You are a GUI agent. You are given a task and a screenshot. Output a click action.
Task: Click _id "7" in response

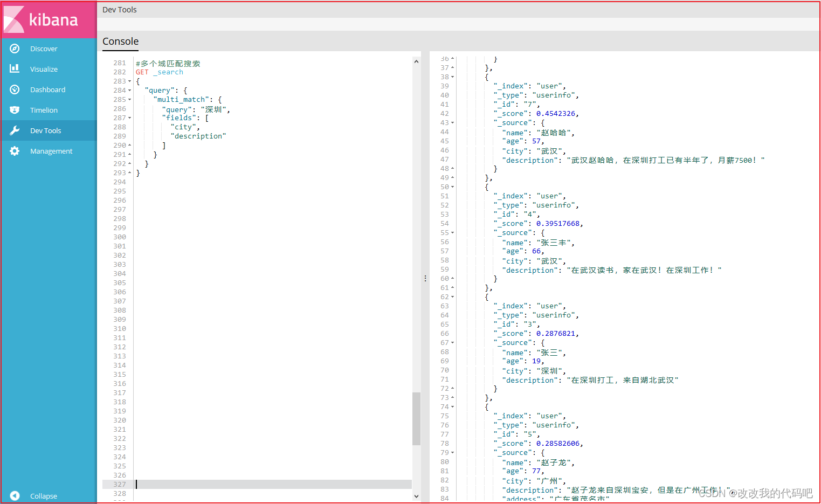[x=529, y=105]
